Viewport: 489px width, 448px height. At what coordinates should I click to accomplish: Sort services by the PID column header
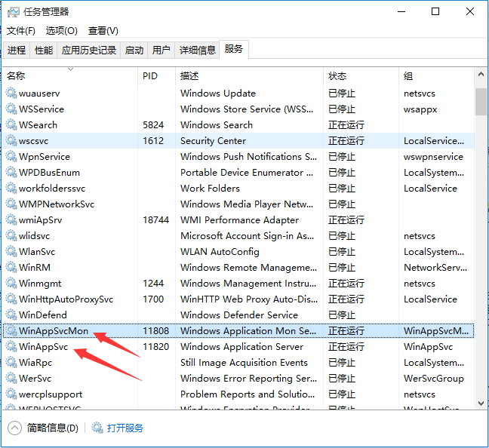[150, 76]
